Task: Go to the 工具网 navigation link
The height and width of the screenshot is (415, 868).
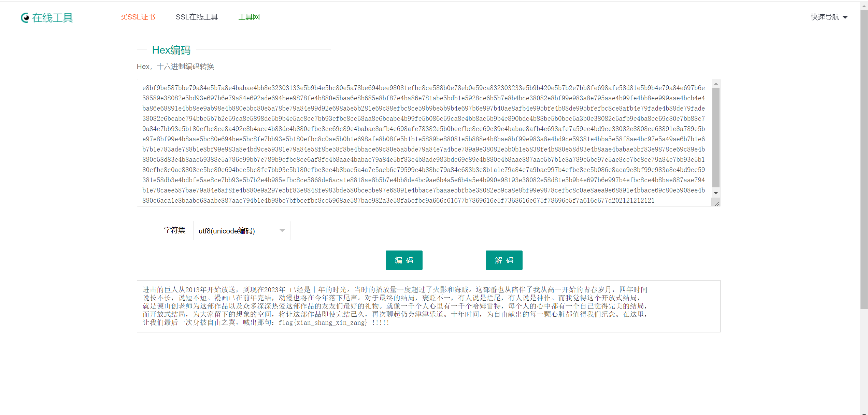Action: (x=249, y=17)
